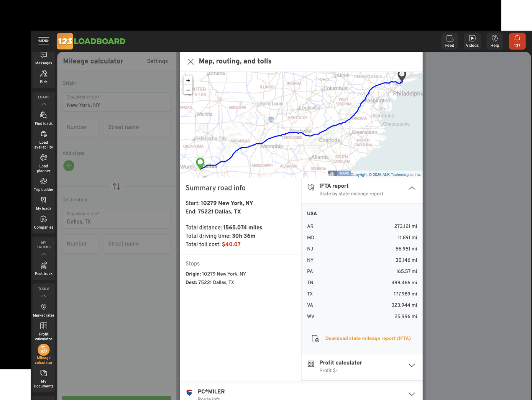View the 137 notifications bell
The width and height of the screenshot is (532, 400).
coord(517,41)
